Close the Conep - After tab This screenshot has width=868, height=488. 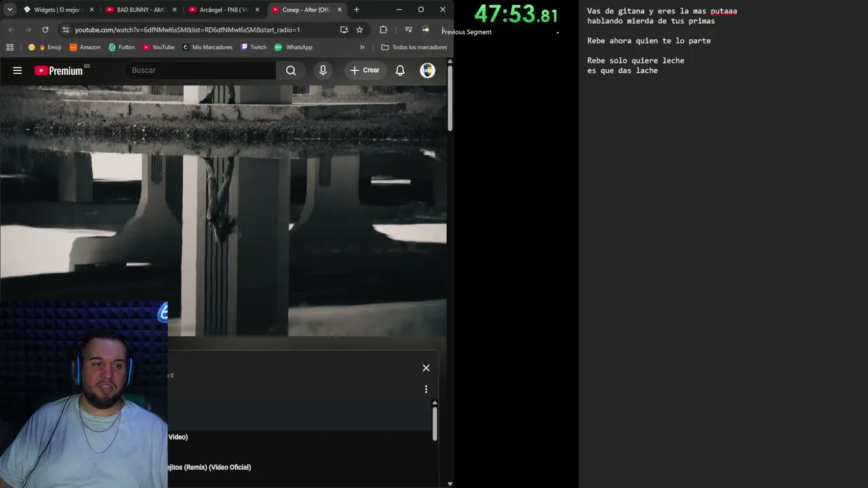click(x=340, y=9)
